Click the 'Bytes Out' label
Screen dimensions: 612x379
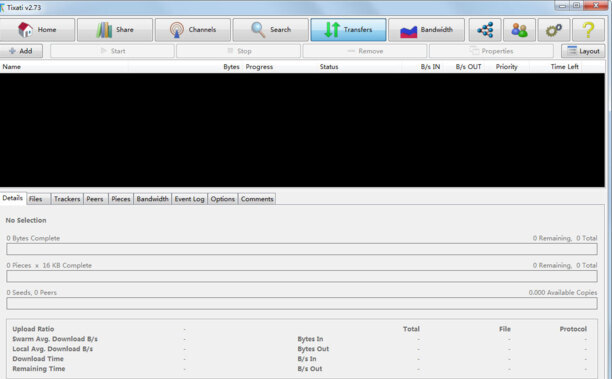click(313, 349)
